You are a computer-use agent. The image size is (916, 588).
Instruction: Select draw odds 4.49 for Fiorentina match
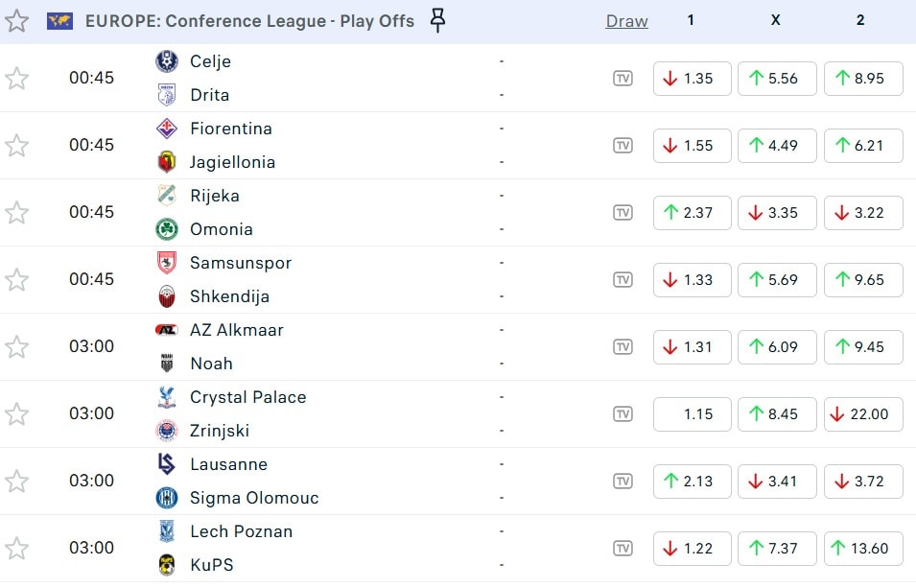click(776, 146)
